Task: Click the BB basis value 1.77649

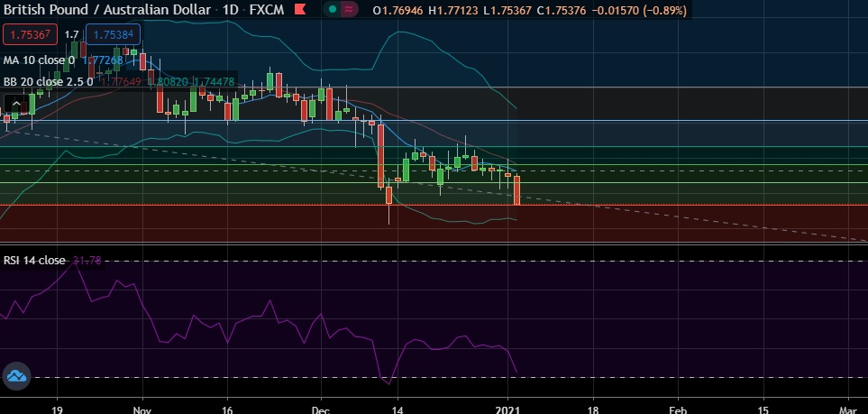Action: click(122, 82)
